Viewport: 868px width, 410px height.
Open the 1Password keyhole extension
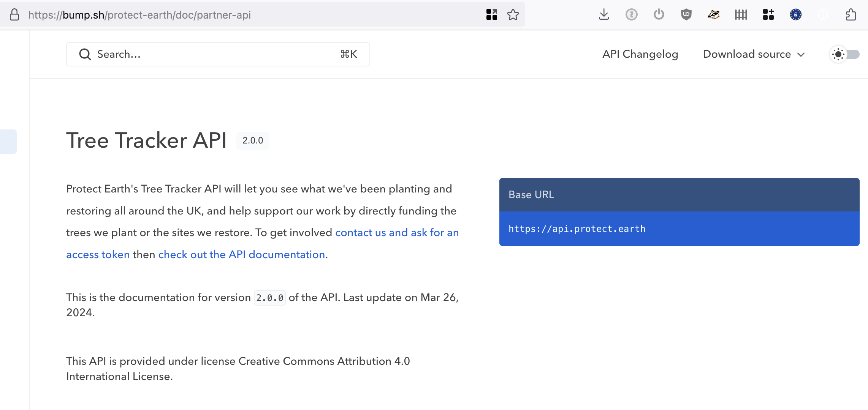631,15
